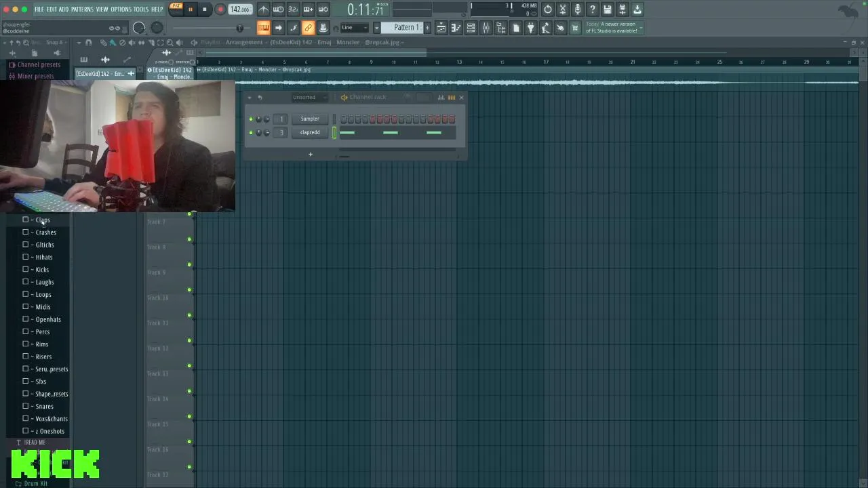Click the render/export download icon
The width and height of the screenshot is (868, 488).
click(x=637, y=9)
